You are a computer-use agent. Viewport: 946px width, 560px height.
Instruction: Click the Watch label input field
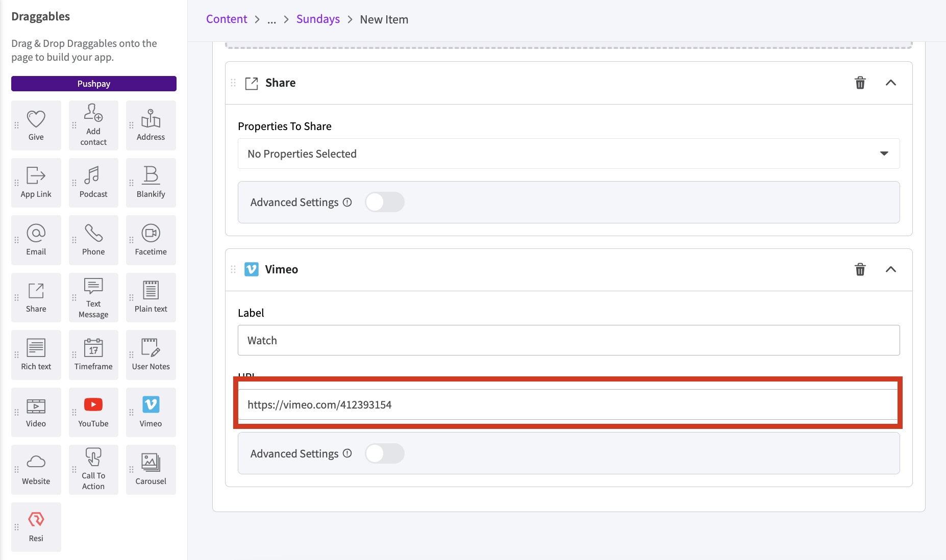[x=568, y=340]
